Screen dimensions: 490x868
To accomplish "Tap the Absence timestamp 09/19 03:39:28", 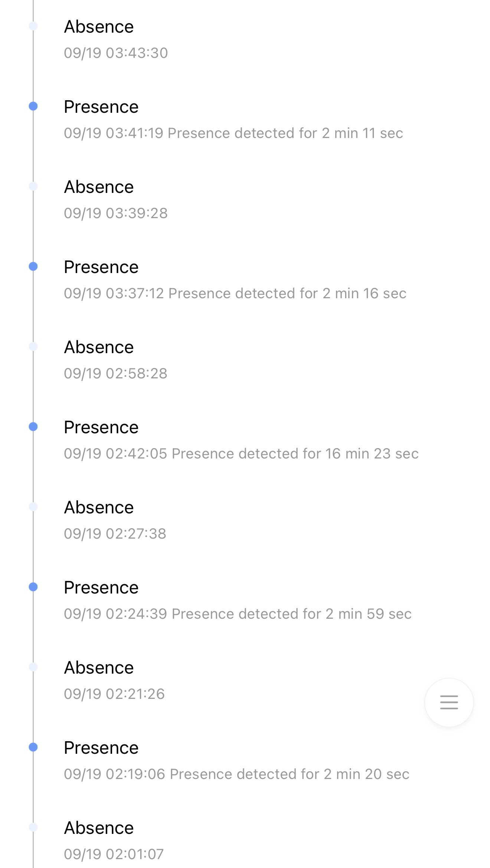I will (x=116, y=213).
